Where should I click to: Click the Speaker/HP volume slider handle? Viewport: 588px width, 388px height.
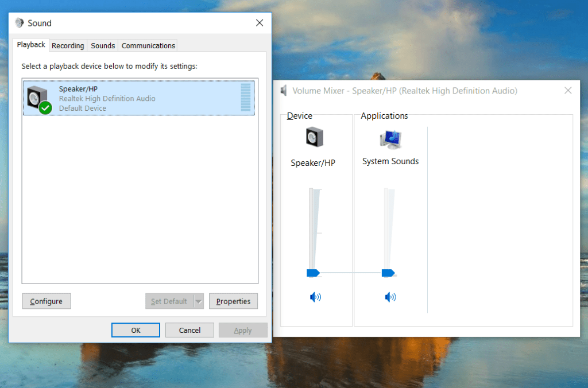313,274
